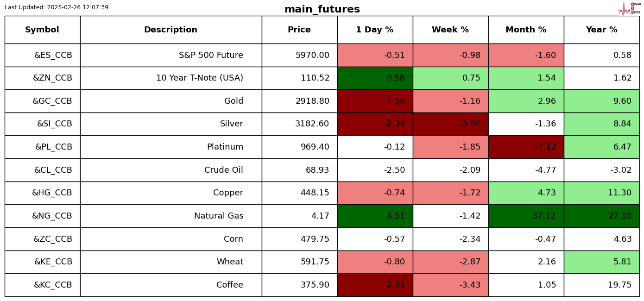
Task: Select the Description column header
Action: pyautogui.click(x=170, y=30)
